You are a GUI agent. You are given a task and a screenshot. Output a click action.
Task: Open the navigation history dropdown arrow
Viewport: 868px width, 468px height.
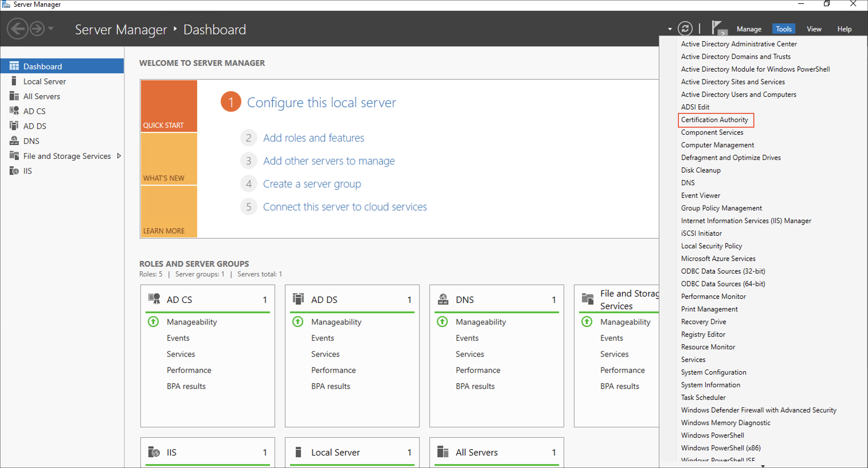click(51, 29)
